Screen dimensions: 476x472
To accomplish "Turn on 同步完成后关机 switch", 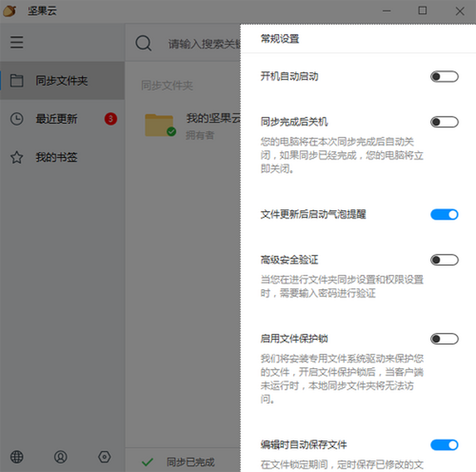I will click(x=444, y=122).
